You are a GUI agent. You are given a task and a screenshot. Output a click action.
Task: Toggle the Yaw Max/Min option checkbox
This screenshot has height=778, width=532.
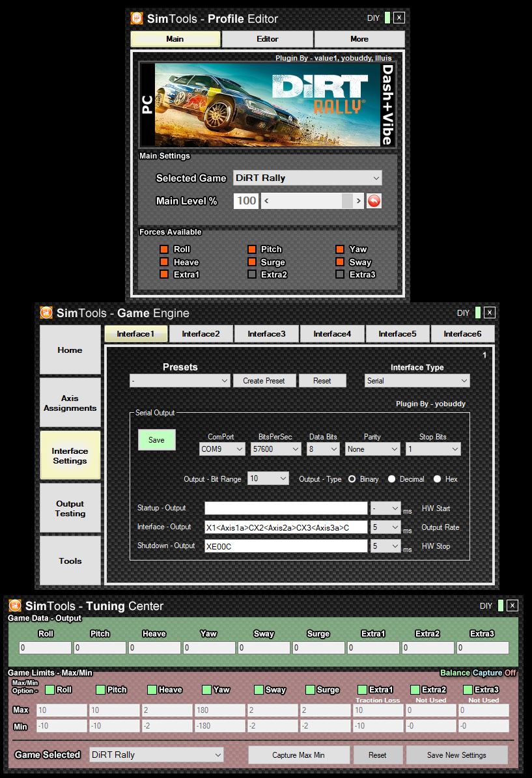[207, 689]
